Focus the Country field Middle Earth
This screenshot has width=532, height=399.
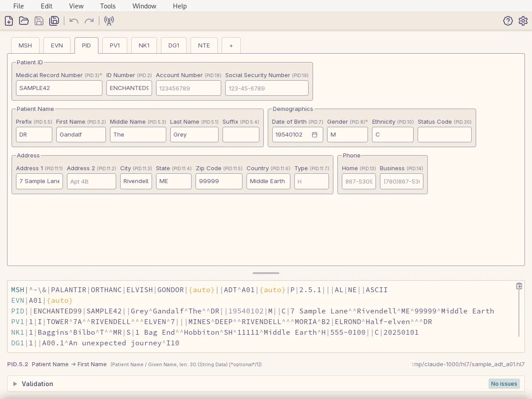(269, 181)
